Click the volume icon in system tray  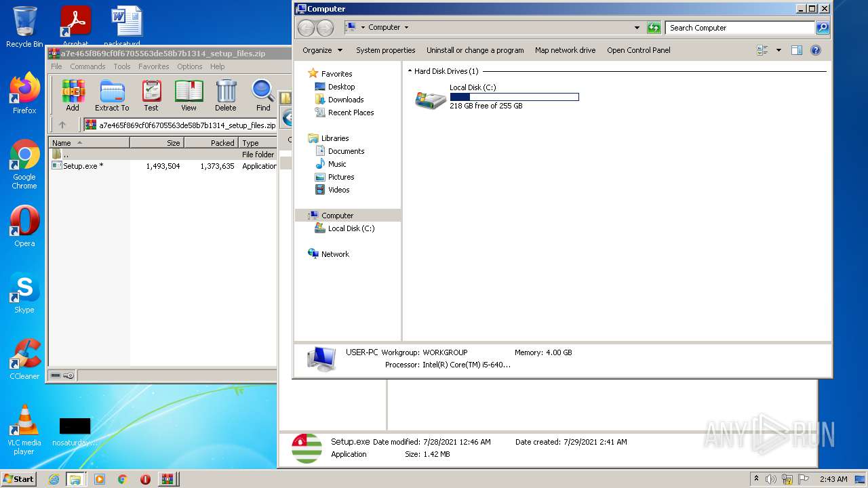tap(771, 479)
